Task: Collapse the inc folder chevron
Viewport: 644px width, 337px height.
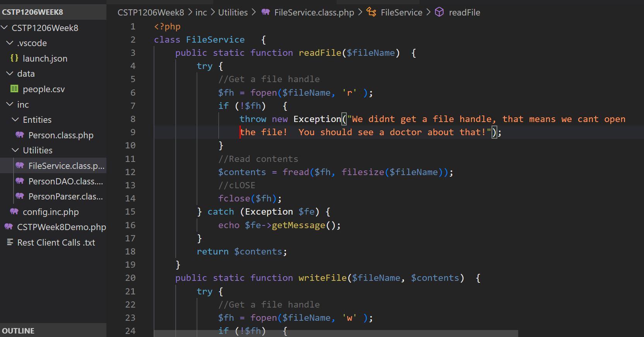Action: point(10,104)
